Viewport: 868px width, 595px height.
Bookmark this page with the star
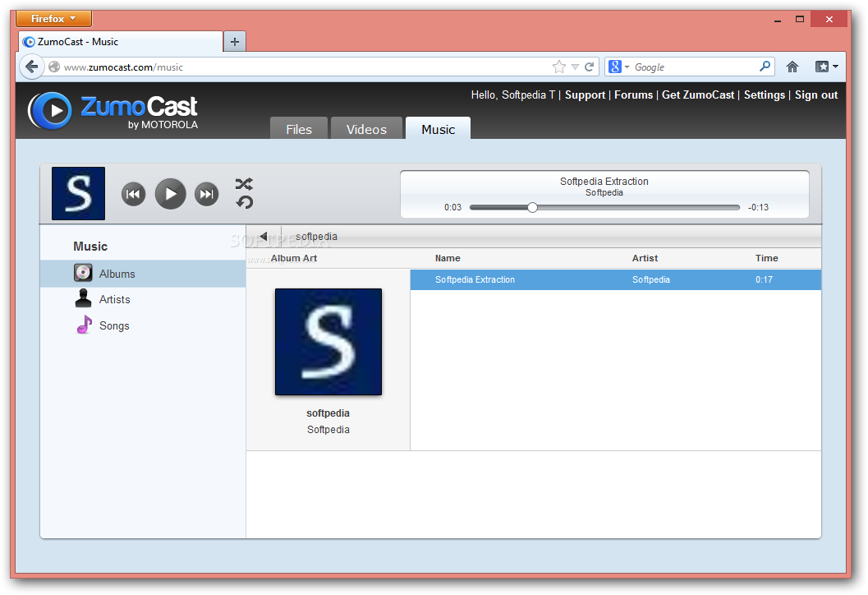coord(559,67)
